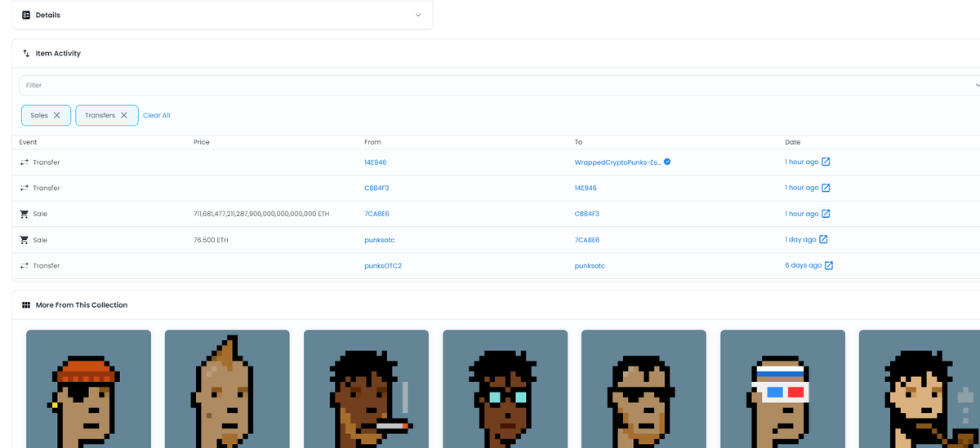
Task: Open external link icon for 1 day ago sale
Action: coord(823,240)
